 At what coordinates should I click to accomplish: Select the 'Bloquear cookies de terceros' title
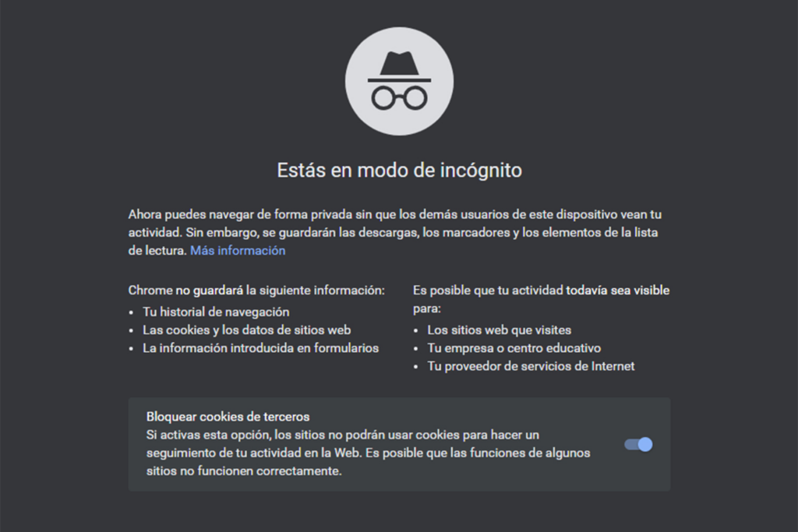228,417
